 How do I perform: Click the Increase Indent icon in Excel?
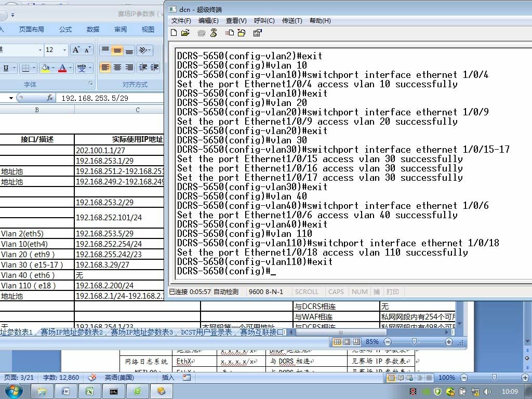click(x=155, y=68)
